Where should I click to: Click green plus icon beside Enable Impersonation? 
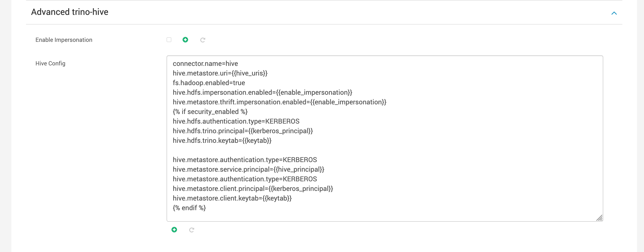coord(185,40)
